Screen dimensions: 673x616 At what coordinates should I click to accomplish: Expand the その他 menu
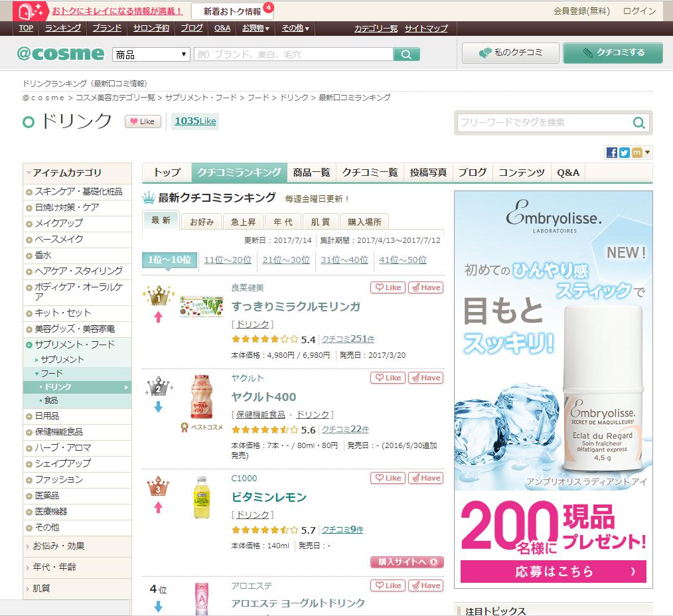point(295,29)
